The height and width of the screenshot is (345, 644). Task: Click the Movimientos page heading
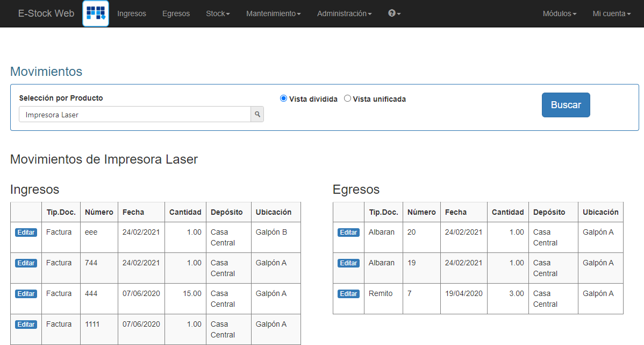(46, 71)
